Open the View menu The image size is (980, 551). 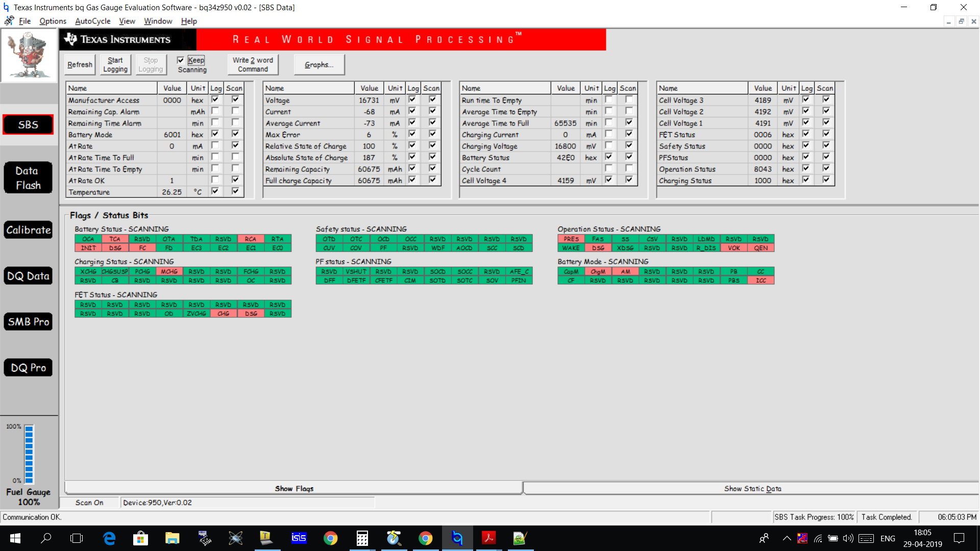(127, 21)
